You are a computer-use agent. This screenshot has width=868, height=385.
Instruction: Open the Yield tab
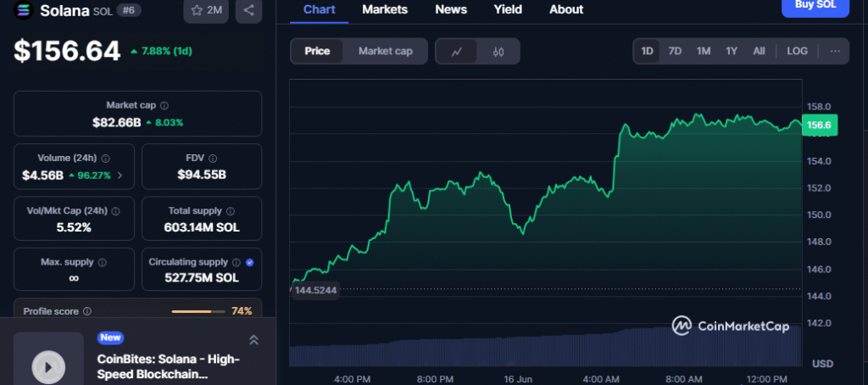(x=508, y=10)
